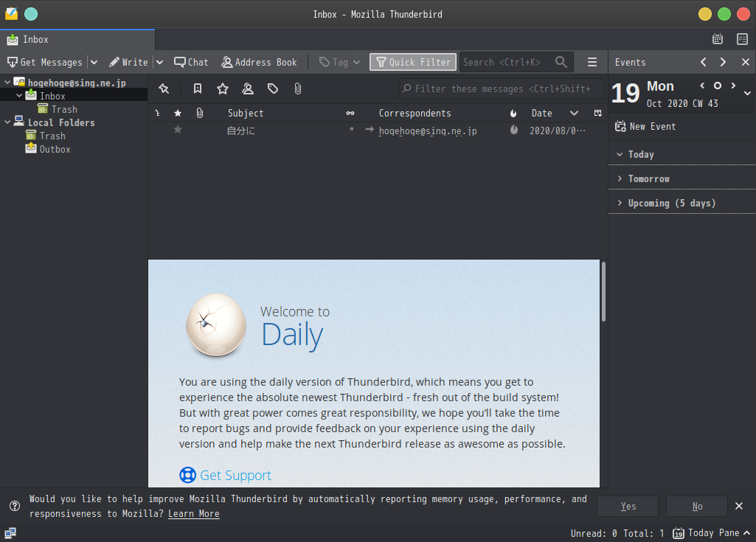The image size is (756, 542).
Task: Toggle keep filters applied pin icon
Action: pos(164,88)
